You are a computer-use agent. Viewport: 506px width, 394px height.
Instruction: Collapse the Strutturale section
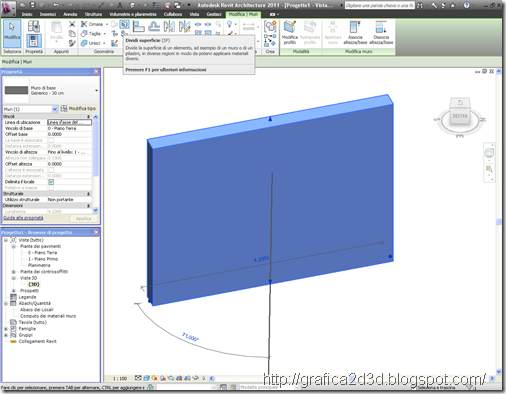(x=88, y=194)
